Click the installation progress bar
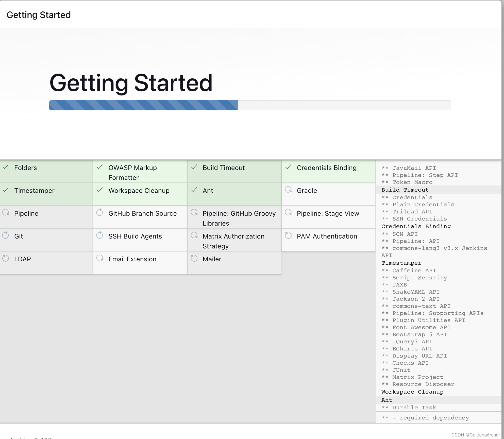Viewport: 504px width, 439px height. click(x=250, y=105)
